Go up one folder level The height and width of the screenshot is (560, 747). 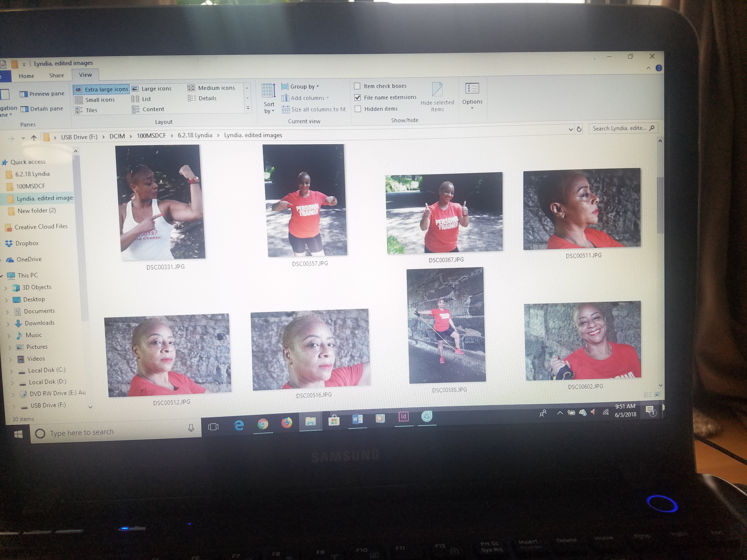pyautogui.click(x=34, y=138)
